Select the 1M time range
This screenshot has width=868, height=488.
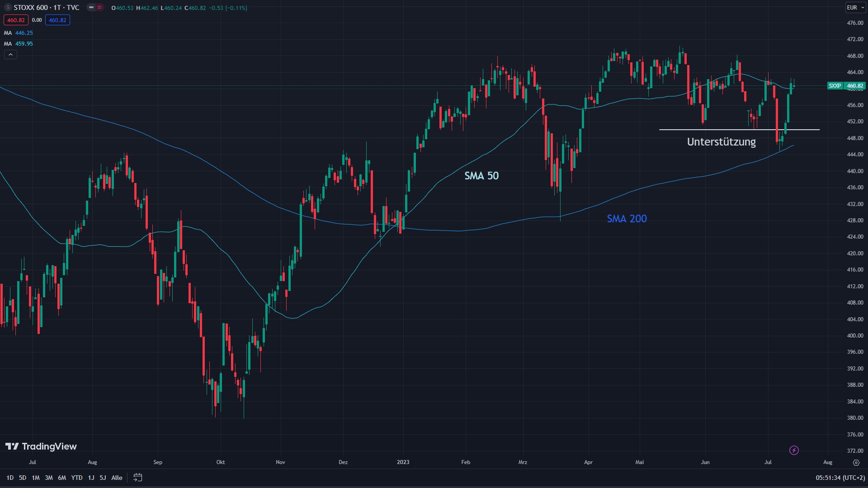[36, 478]
